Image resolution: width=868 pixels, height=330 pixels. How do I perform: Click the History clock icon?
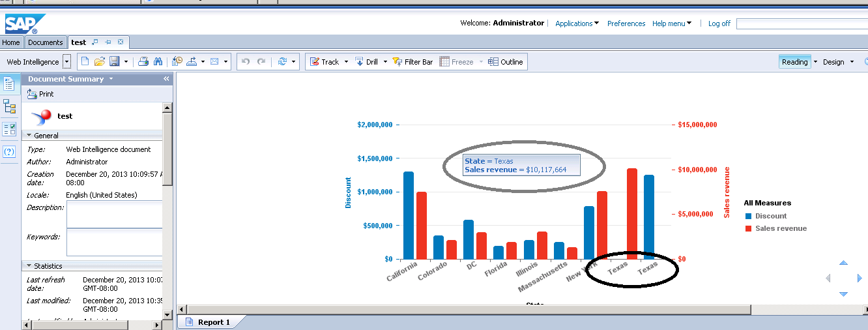coord(178,62)
